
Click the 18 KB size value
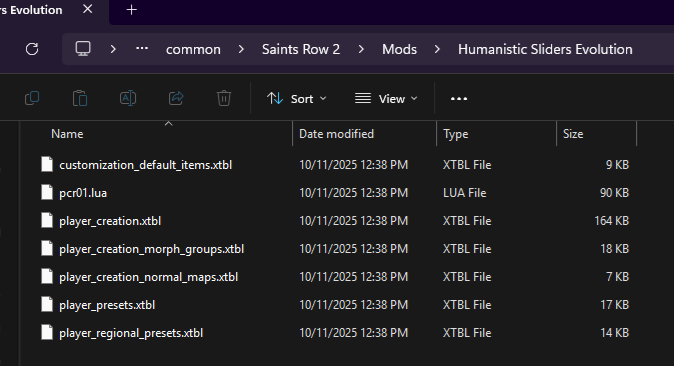(x=614, y=249)
